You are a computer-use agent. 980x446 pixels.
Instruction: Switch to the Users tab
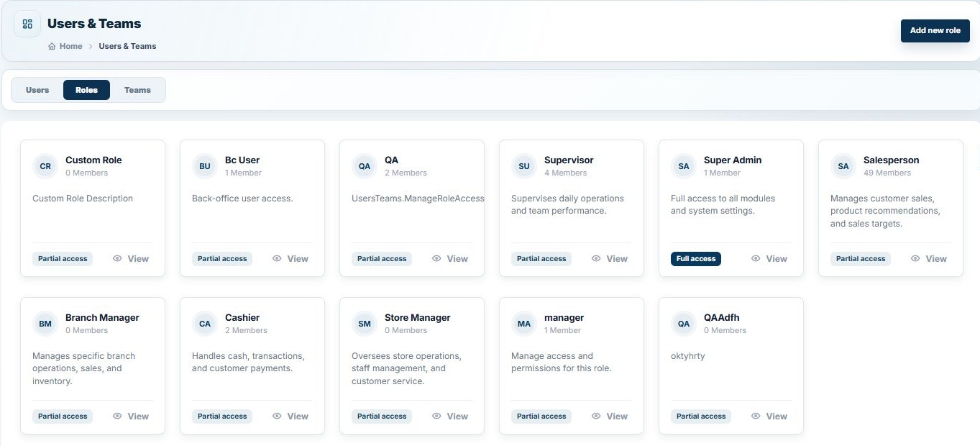pos(37,90)
